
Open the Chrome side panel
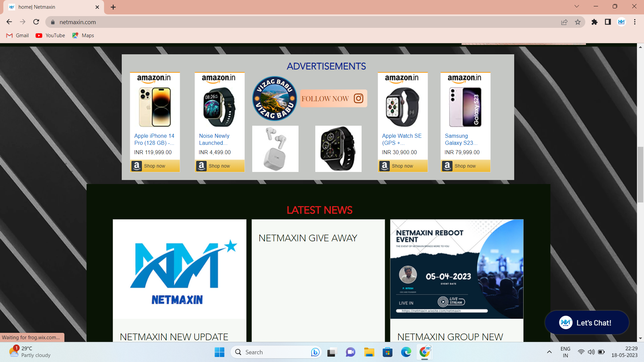[608, 22]
